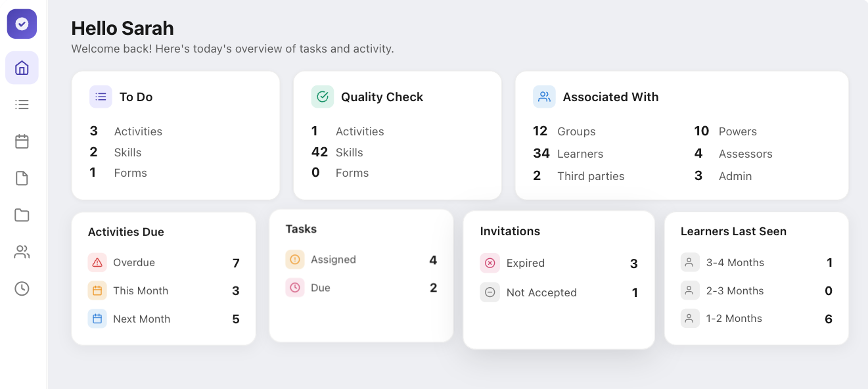Click the Due tasks label
868x389 pixels.
coord(321,288)
